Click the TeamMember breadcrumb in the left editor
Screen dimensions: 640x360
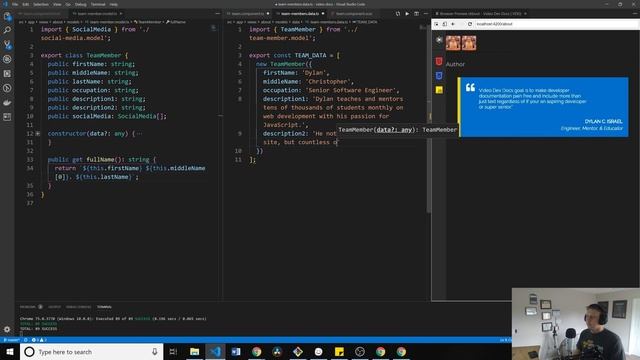149,22
